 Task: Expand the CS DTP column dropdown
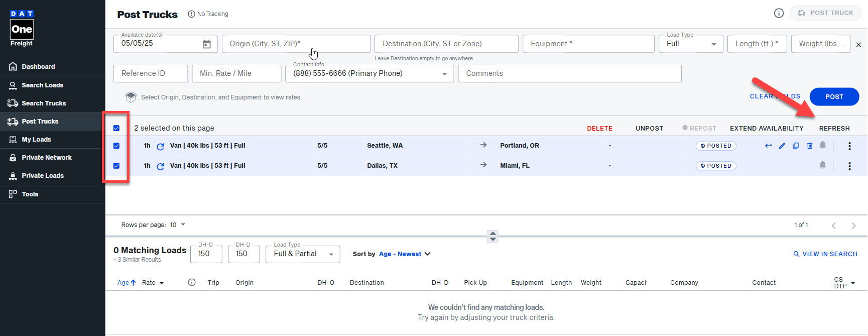pos(853,283)
